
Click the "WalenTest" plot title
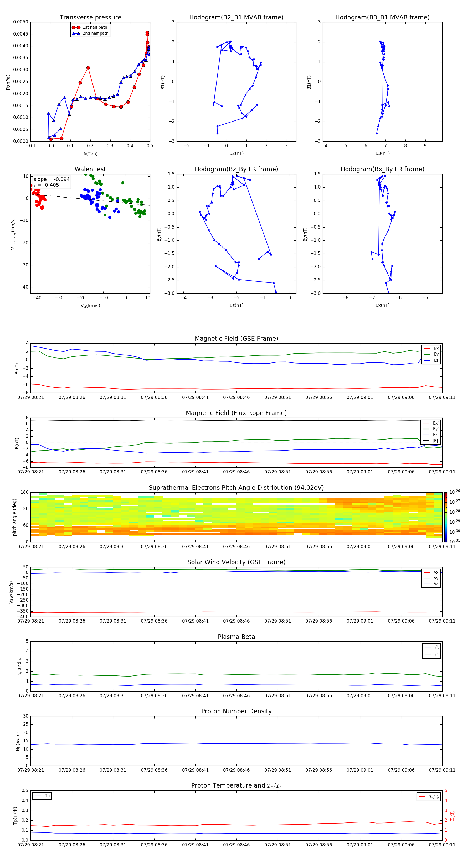[x=90, y=169]
